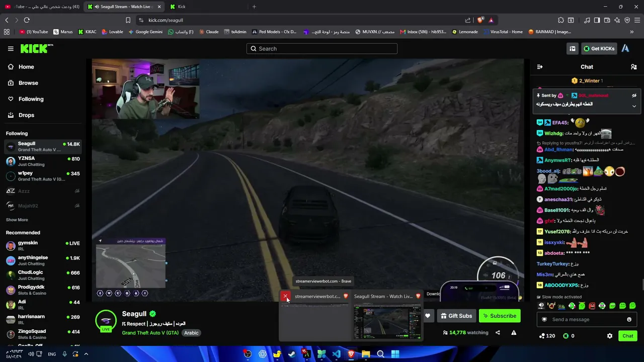Show hidden system tray icons
Screen dimensions: 644x362
pos(86,354)
